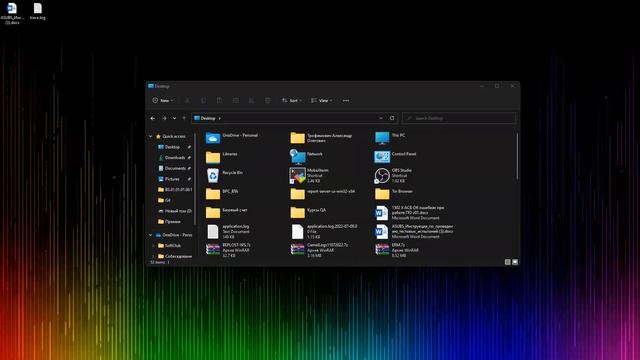Click breadcrumb chevron after Desktop

[x=220, y=118]
